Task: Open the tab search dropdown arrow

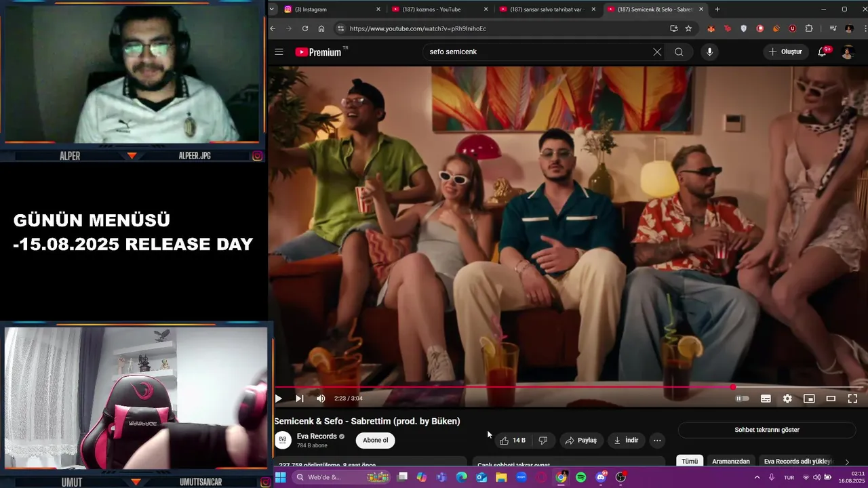Action: (272, 9)
